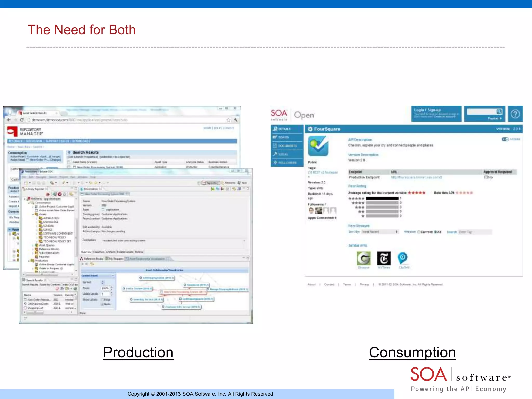Select the Current version radio button
The width and height of the screenshot is (532, 399).
(419, 232)
